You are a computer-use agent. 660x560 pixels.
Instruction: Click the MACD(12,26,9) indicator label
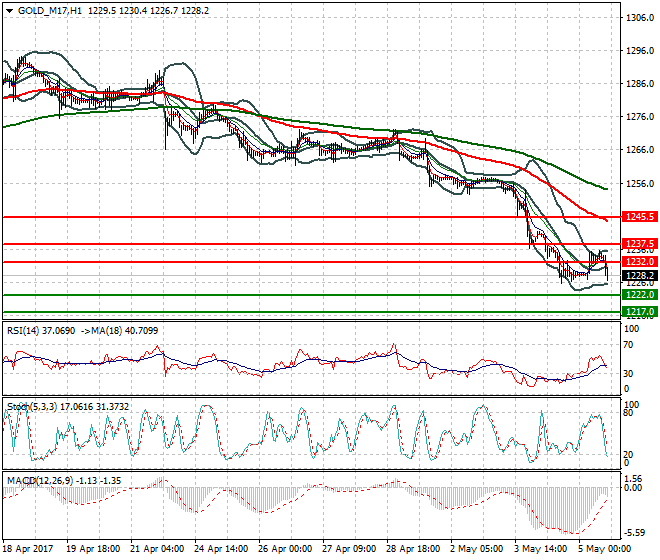pyautogui.click(x=40, y=481)
